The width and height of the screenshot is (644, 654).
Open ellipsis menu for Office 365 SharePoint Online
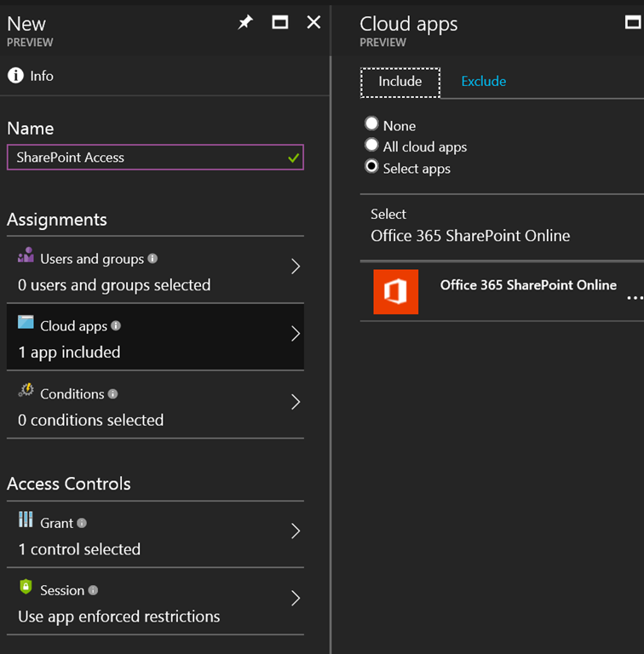(x=634, y=298)
